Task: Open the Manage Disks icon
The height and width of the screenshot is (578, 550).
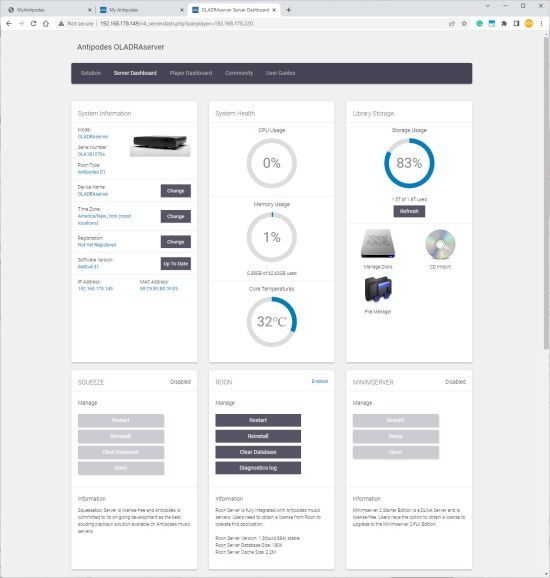Action: click(378, 244)
